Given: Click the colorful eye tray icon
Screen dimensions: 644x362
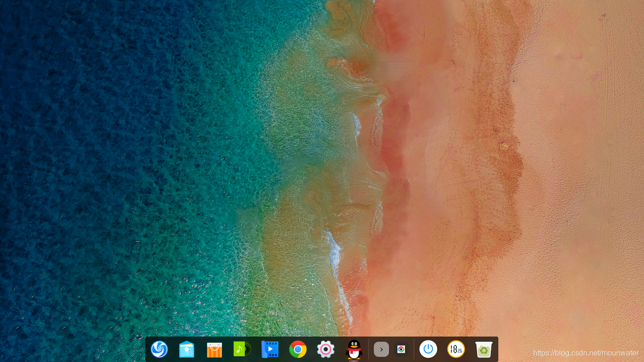Looking at the screenshot, I should [401, 349].
